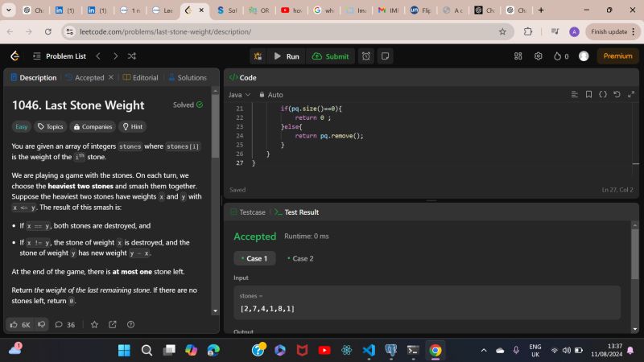Screen dimensions: 644x362
Task: Toggle the Auto lock setting
Action: (x=271, y=95)
